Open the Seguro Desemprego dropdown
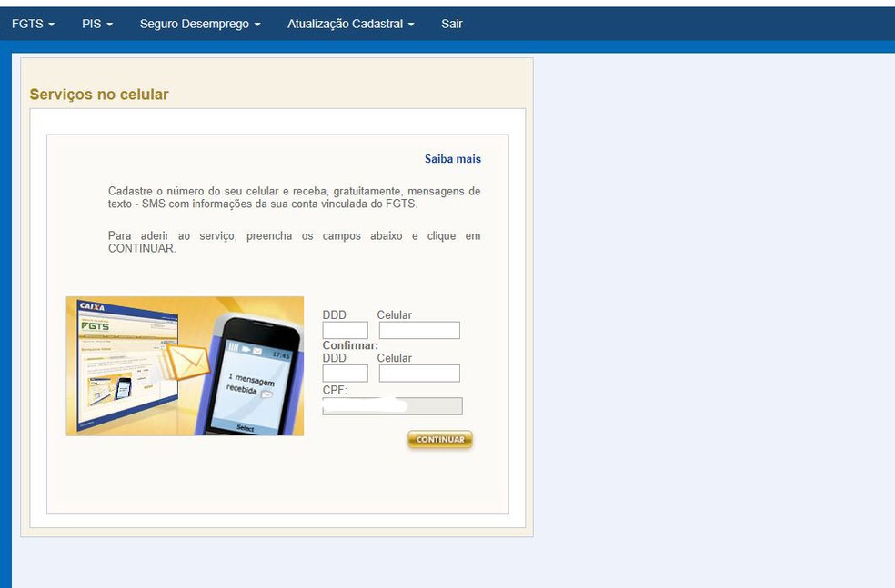This screenshot has width=895, height=588. (x=196, y=24)
